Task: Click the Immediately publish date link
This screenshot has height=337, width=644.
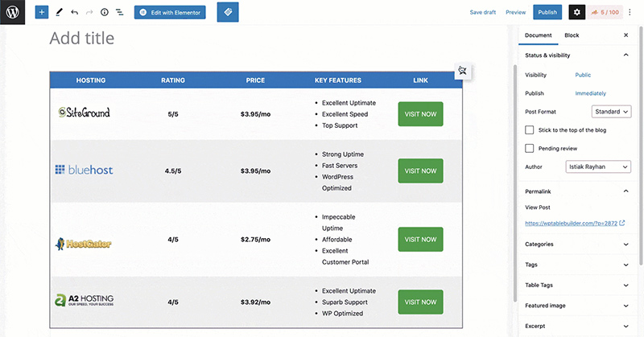Action: point(590,93)
